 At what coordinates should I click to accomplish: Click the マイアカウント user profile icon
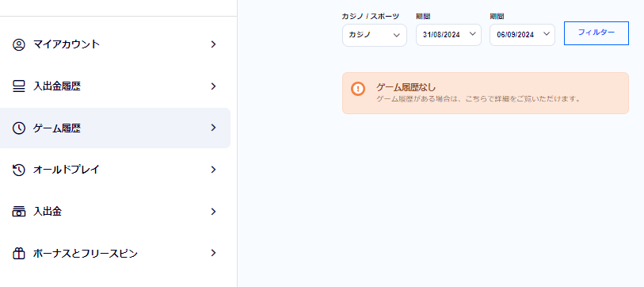(x=18, y=44)
